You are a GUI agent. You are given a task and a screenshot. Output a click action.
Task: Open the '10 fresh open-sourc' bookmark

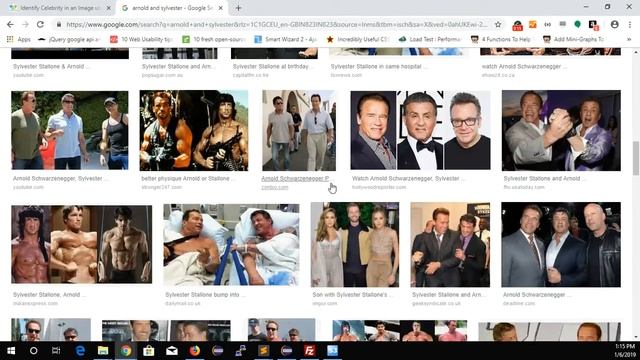213,39
